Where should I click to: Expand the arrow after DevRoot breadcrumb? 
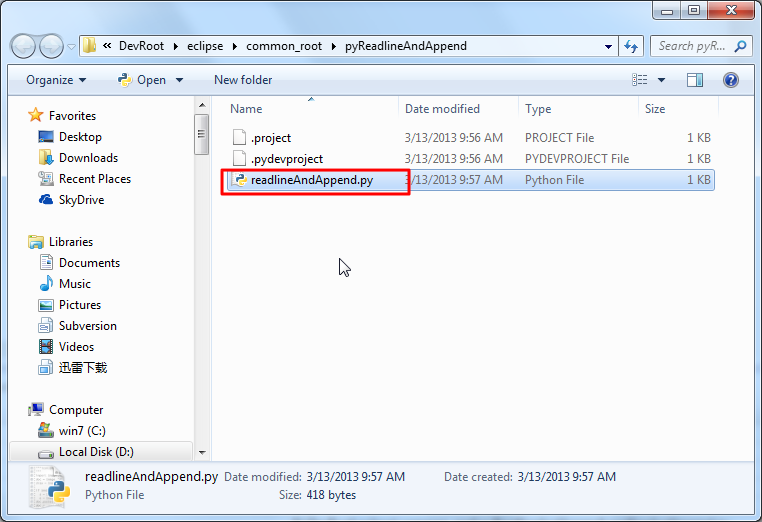coord(176,46)
